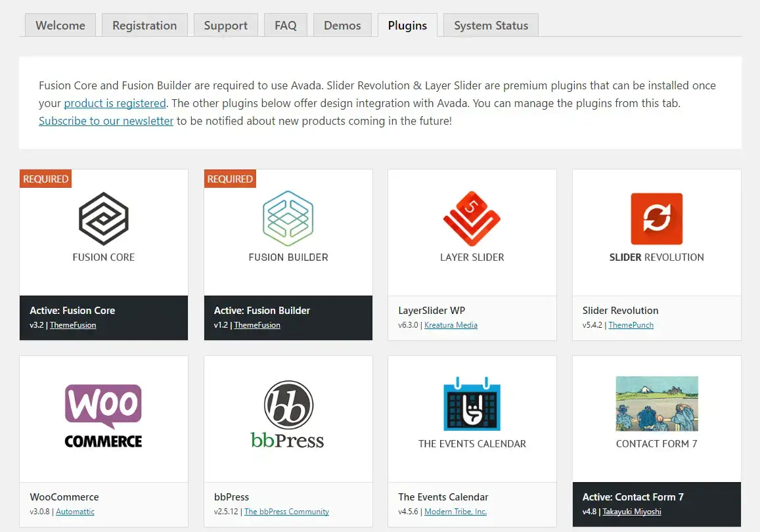Click 'Active: Contact Form 7' title text
Viewport: 760px width, 532px height.
point(633,497)
